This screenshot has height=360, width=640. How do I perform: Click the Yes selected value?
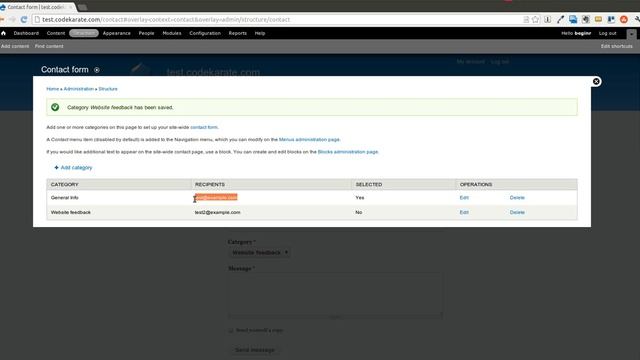point(360,198)
